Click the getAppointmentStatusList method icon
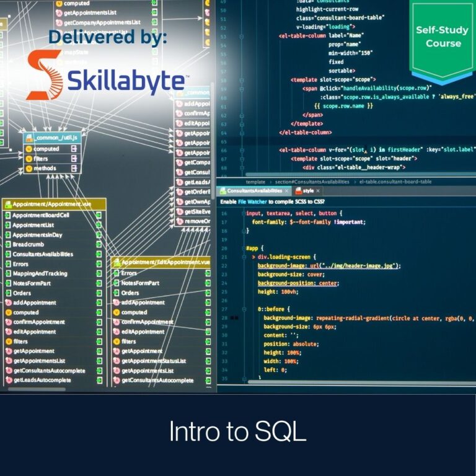This screenshot has height=476, width=476. click(117, 361)
